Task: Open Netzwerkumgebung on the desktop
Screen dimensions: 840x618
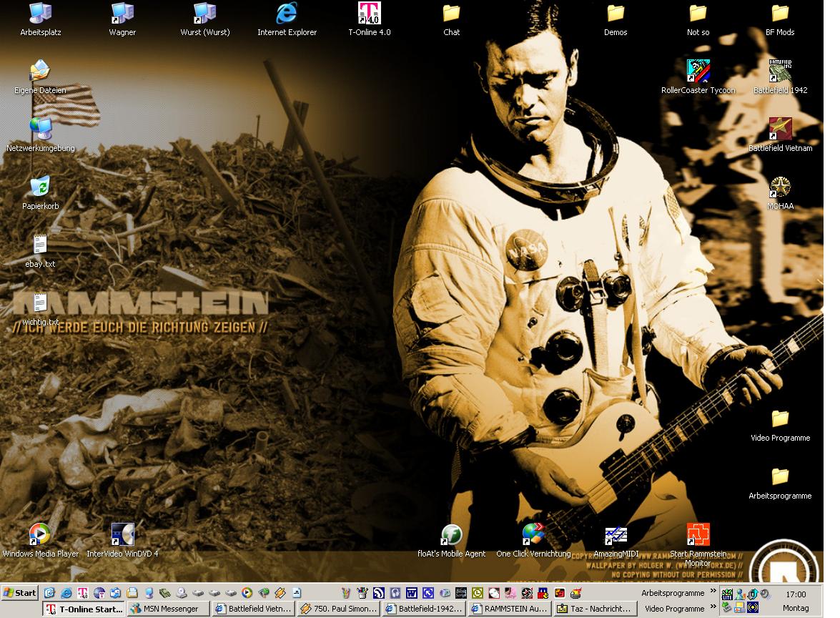Action: (x=40, y=135)
